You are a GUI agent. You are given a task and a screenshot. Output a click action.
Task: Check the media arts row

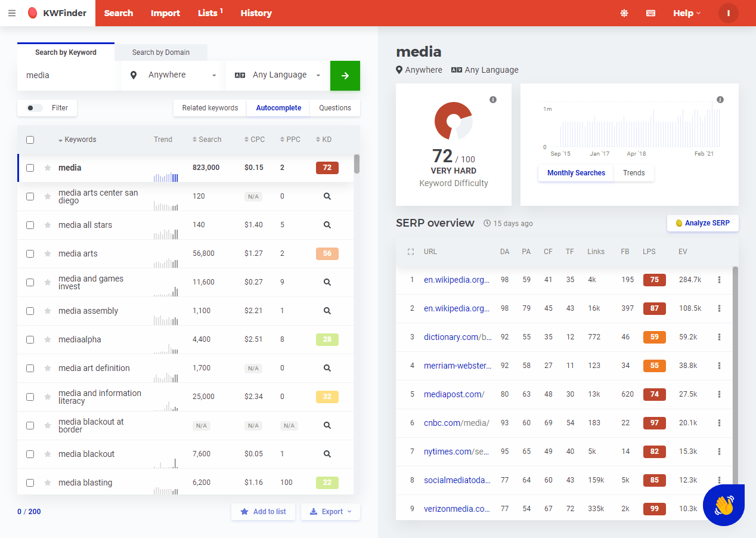point(30,253)
